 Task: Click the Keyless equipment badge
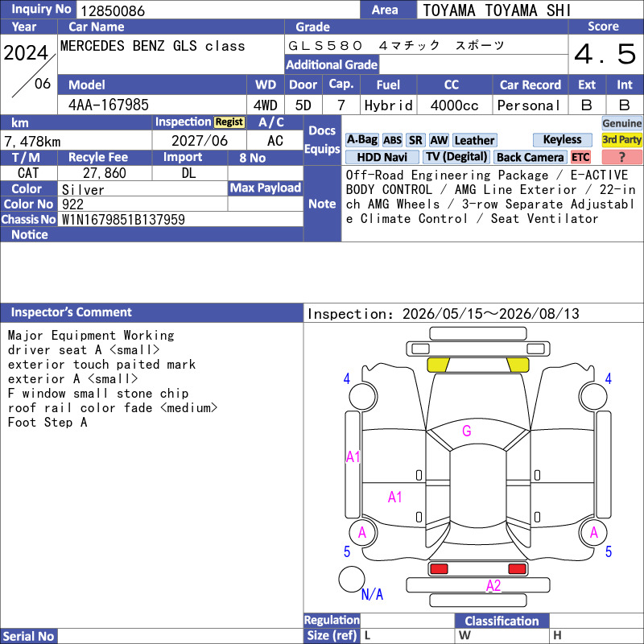click(x=562, y=139)
